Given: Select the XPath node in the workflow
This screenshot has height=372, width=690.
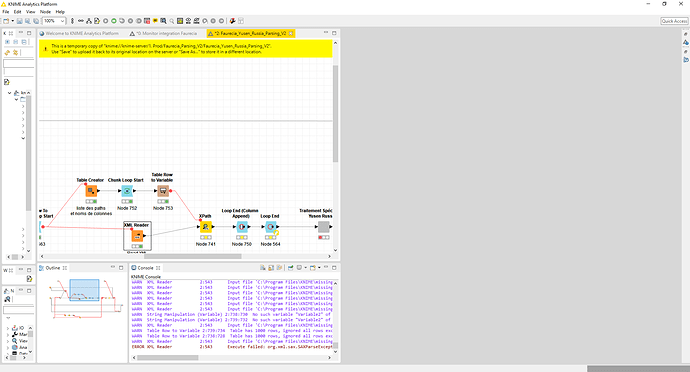Looking at the screenshot, I should (x=206, y=227).
